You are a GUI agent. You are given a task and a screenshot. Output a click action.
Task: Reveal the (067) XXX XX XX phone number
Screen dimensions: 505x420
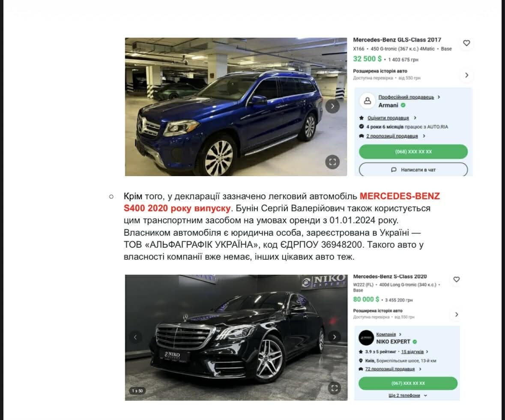coord(408,383)
